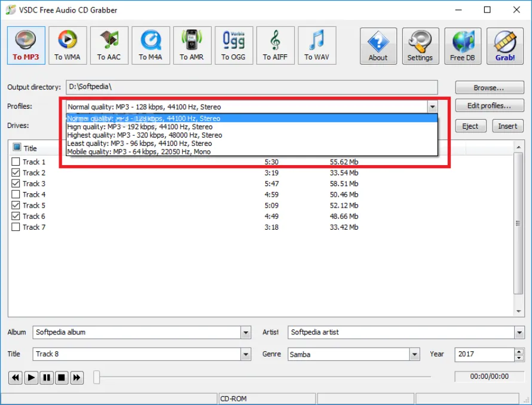
Task: Skip to previous track with rewind button
Action: coord(16,377)
